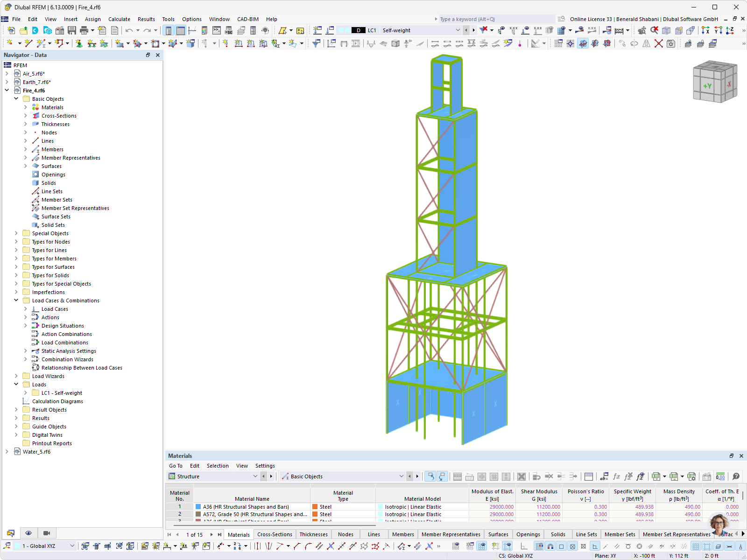Screen dimensions: 747x560
Task: Click the New Line tool icon
Action: [28, 43]
